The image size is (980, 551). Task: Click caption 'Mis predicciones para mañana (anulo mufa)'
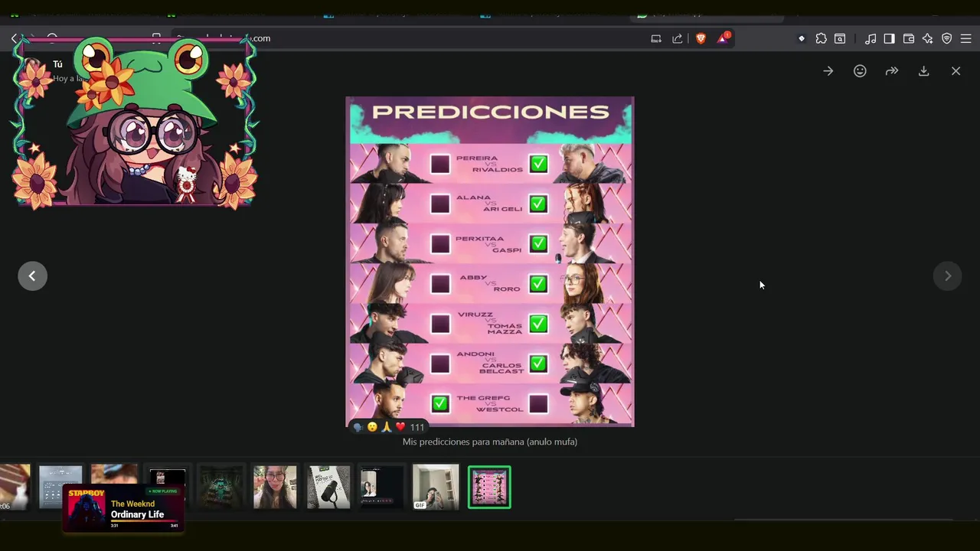pyautogui.click(x=490, y=442)
